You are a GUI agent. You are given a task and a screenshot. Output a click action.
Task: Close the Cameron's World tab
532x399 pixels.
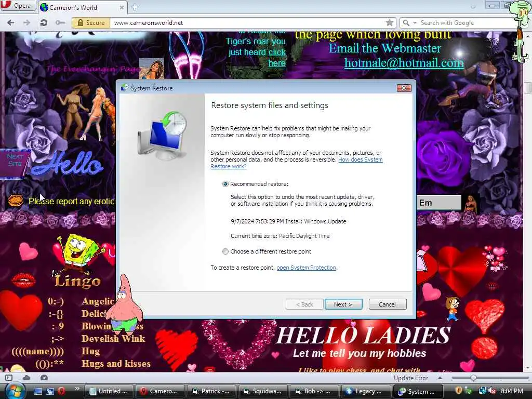coord(122,7)
